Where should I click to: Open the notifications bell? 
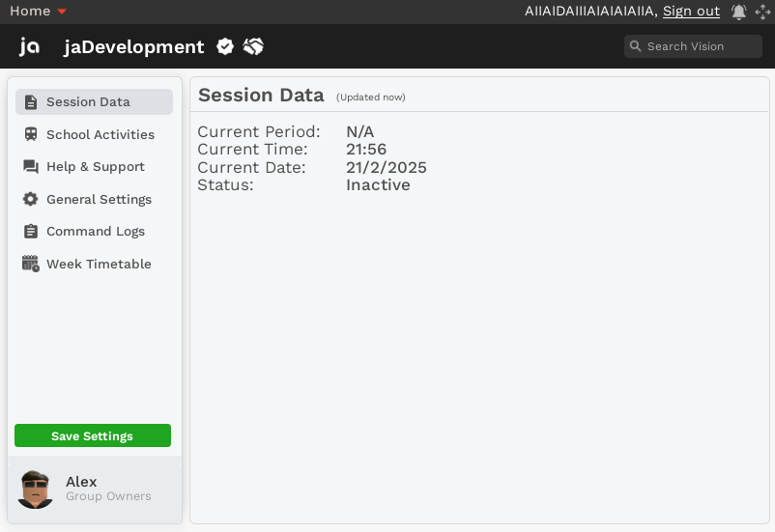(x=738, y=12)
